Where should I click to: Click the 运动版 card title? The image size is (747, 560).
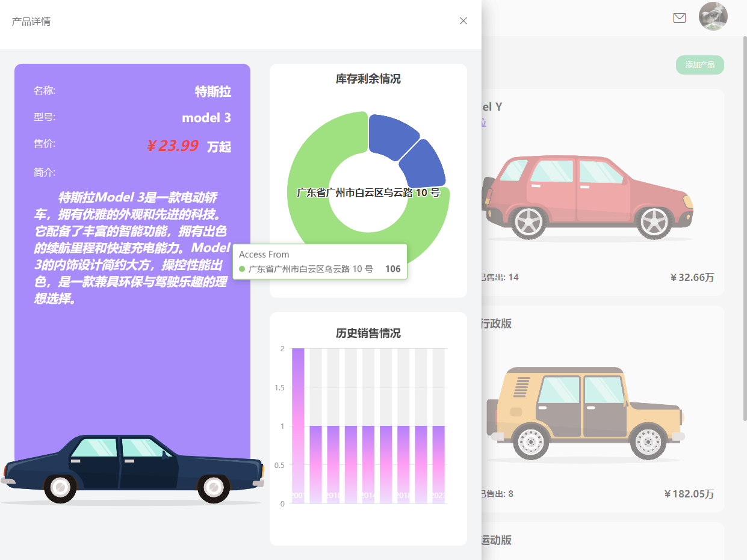497,540
